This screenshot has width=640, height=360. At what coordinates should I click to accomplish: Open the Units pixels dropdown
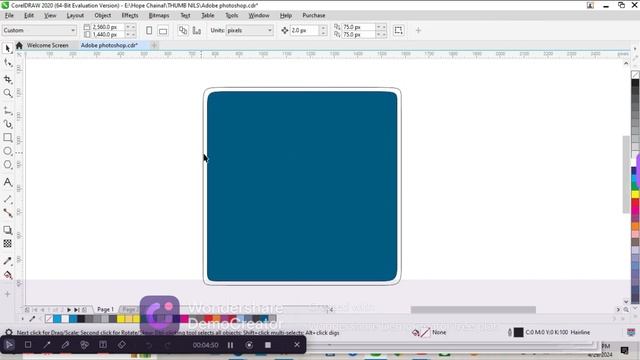[249, 30]
